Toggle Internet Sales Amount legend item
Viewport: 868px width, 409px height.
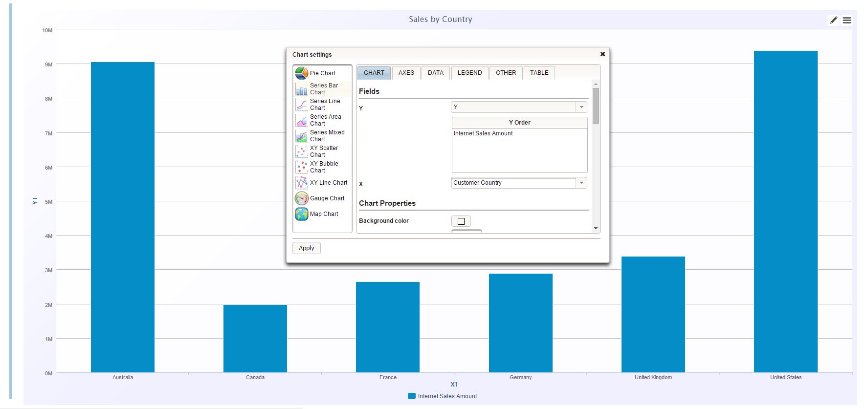pos(443,396)
